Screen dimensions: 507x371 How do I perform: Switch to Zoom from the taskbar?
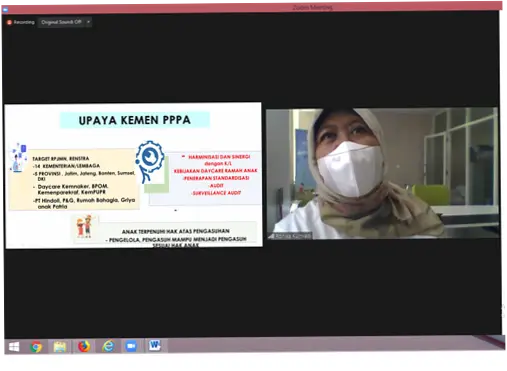pos(131,346)
